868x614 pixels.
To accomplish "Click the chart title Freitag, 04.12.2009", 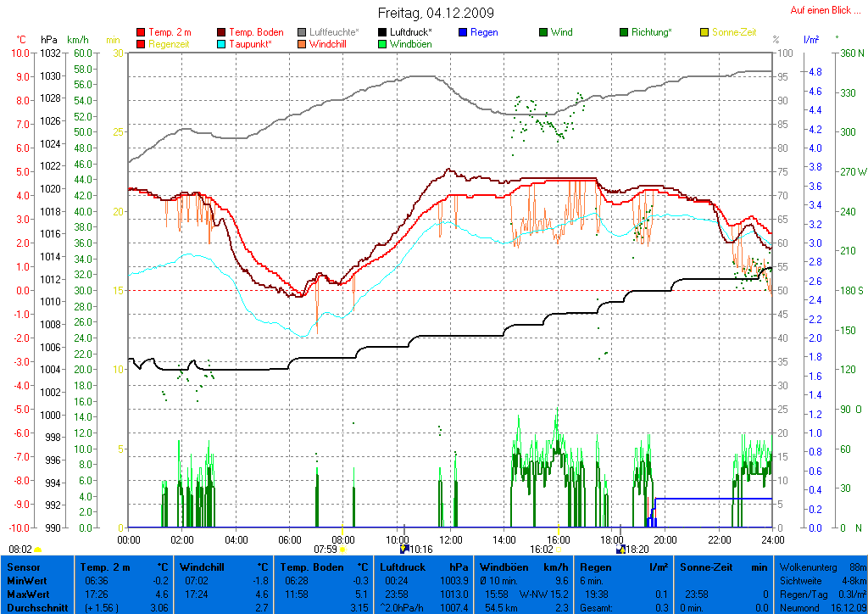I will (x=435, y=14).
